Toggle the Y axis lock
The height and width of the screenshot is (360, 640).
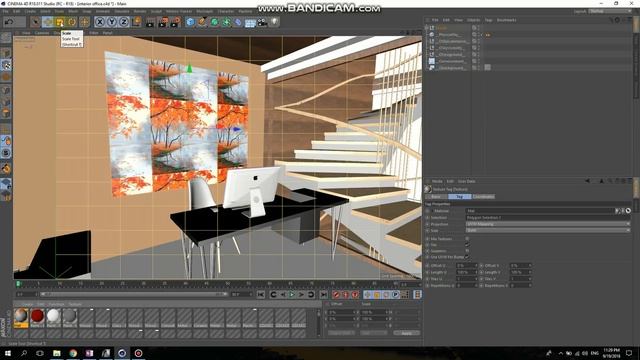click(111, 22)
